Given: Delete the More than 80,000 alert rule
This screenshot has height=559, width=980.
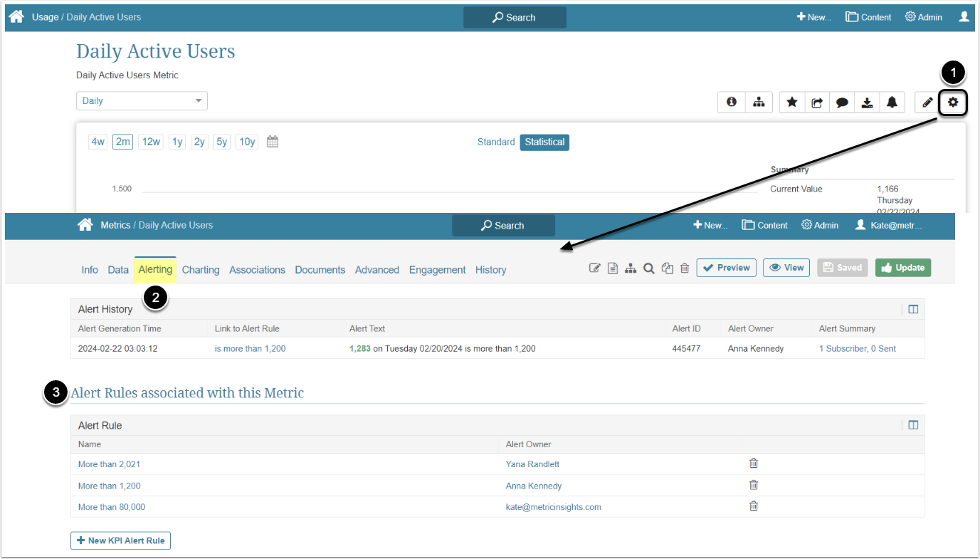Looking at the screenshot, I should pyautogui.click(x=754, y=506).
